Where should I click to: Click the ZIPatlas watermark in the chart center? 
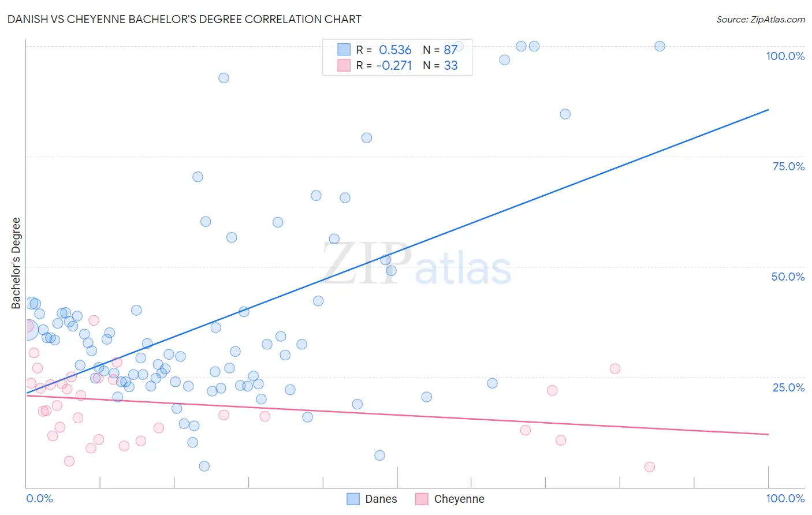(x=417, y=264)
